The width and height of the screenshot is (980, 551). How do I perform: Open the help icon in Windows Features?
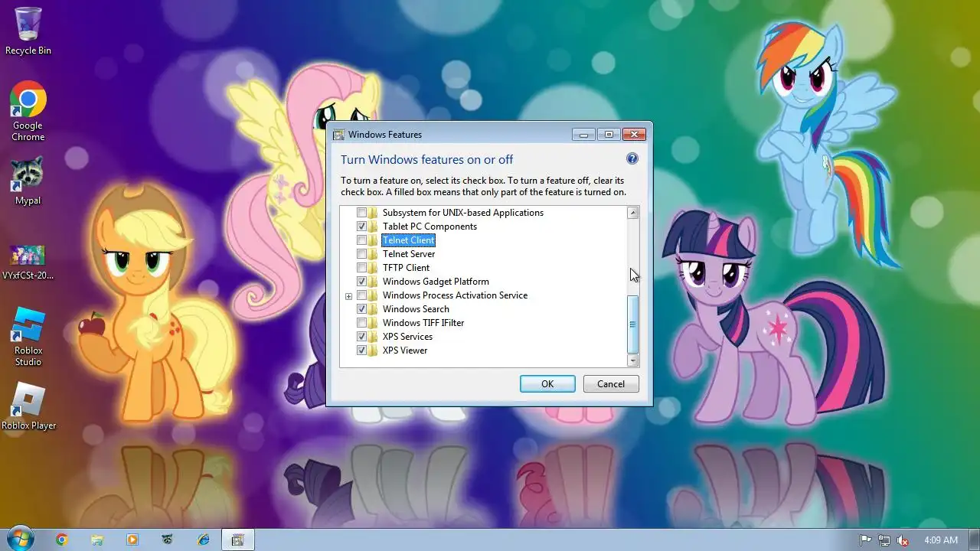[x=632, y=158]
